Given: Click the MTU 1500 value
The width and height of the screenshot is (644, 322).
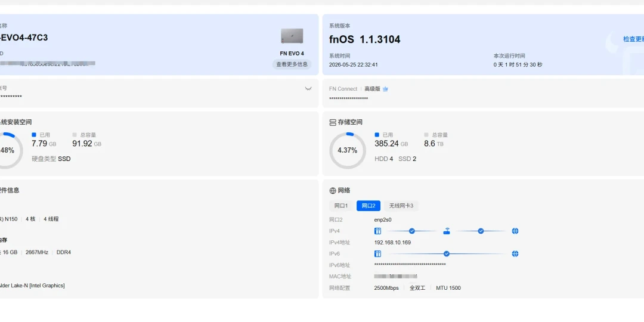Looking at the screenshot, I should (x=448, y=288).
